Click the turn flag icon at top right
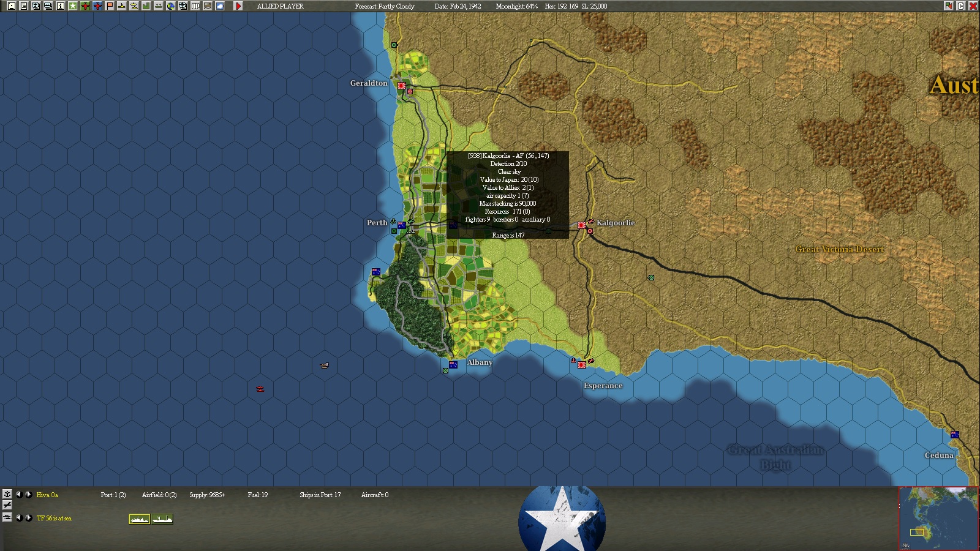980x551 pixels. tap(949, 6)
